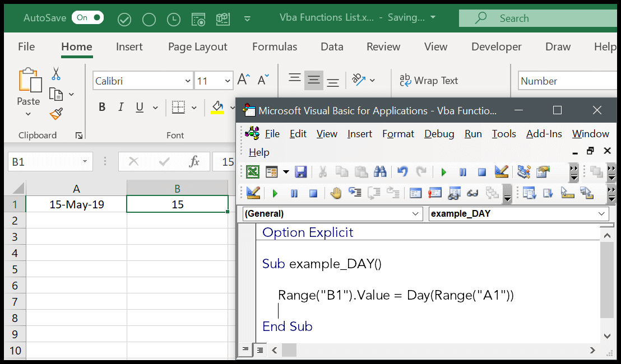Viewport: 621px width, 364px height.
Task: Open the Calibri font name dropdown
Action: coord(187,81)
